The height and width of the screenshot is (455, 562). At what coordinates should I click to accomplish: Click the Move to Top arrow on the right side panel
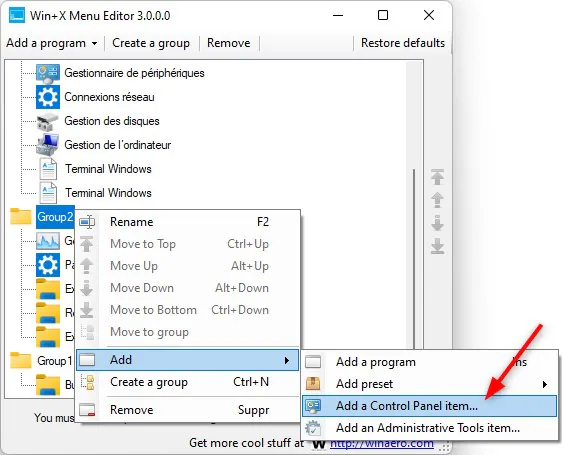click(437, 177)
